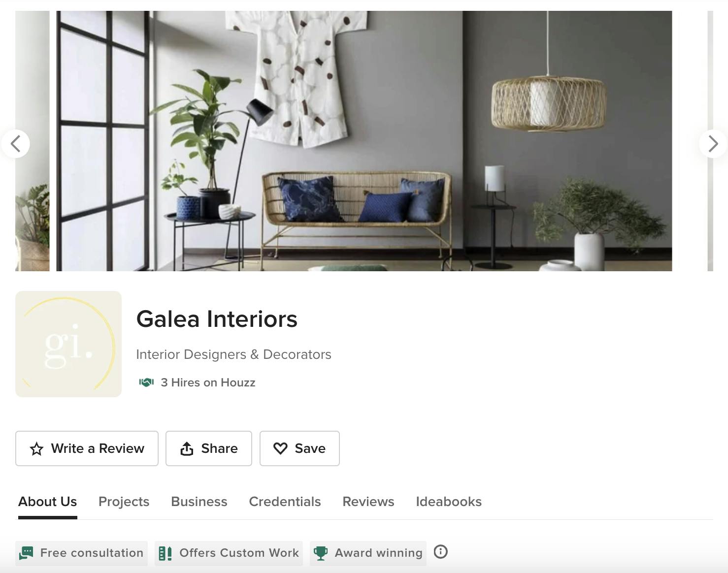This screenshot has height=573, width=728.
Task: Go to the previous carousel photo
Action: click(16, 144)
